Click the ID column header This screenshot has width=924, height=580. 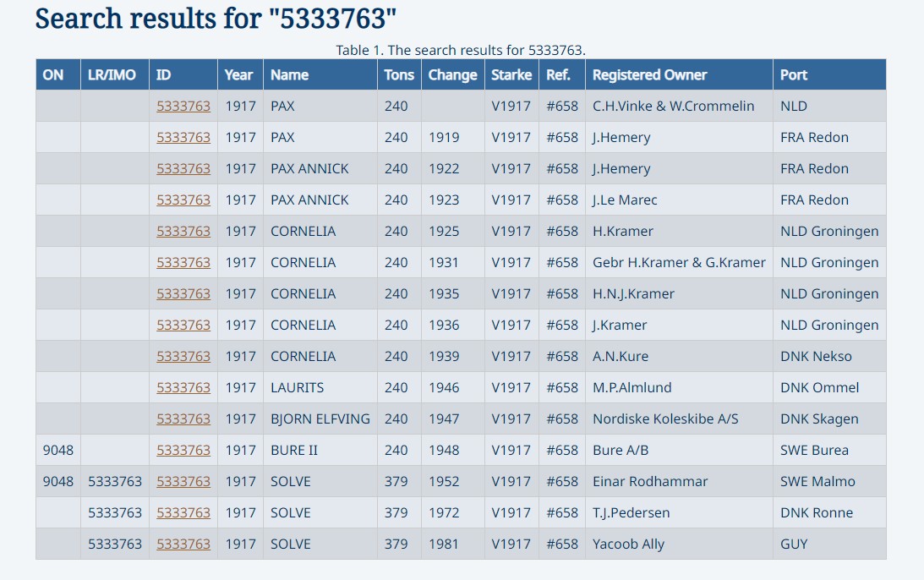pyautogui.click(x=183, y=75)
